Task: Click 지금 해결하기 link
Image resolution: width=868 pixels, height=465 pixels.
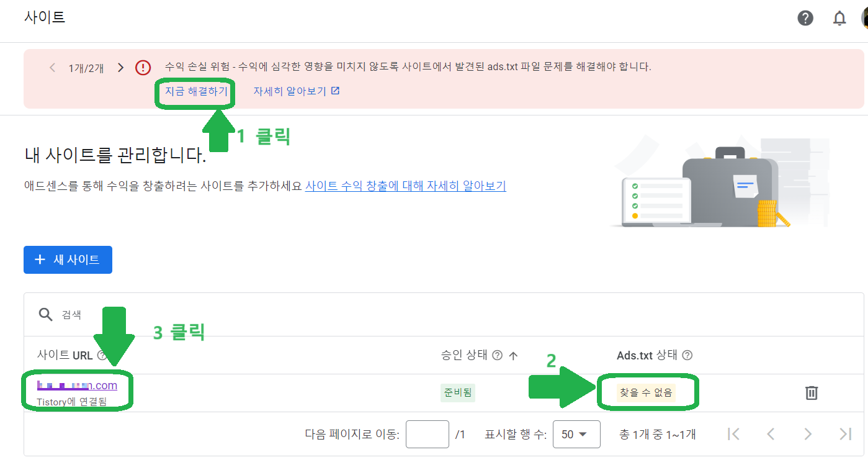Action: (196, 91)
